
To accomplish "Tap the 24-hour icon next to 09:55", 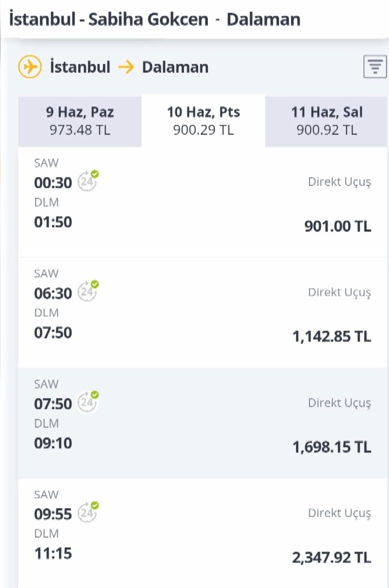I will pos(88,512).
